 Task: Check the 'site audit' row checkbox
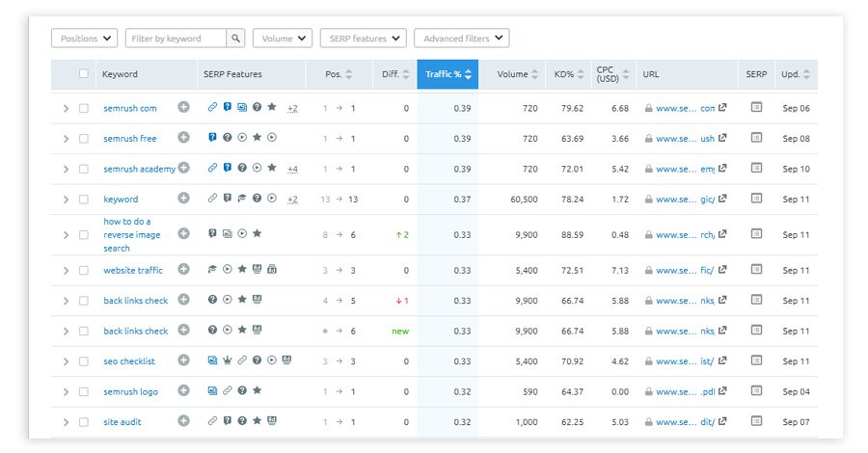84,422
